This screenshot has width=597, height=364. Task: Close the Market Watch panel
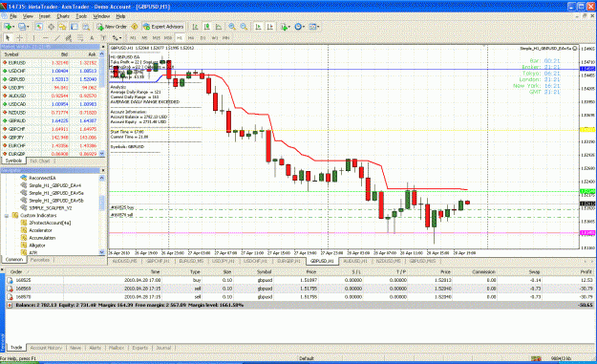pyautogui.click(x=103, y=47)
